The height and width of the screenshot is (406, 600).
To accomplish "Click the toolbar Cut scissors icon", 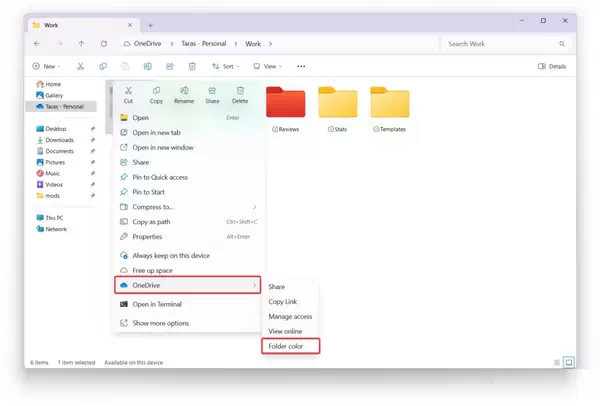I will [x=80, y=66].
